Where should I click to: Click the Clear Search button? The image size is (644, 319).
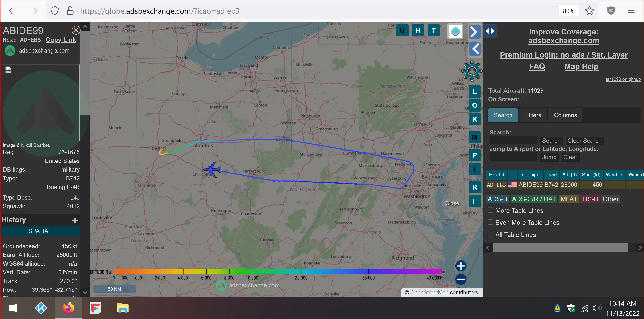(x=584, y=141)
